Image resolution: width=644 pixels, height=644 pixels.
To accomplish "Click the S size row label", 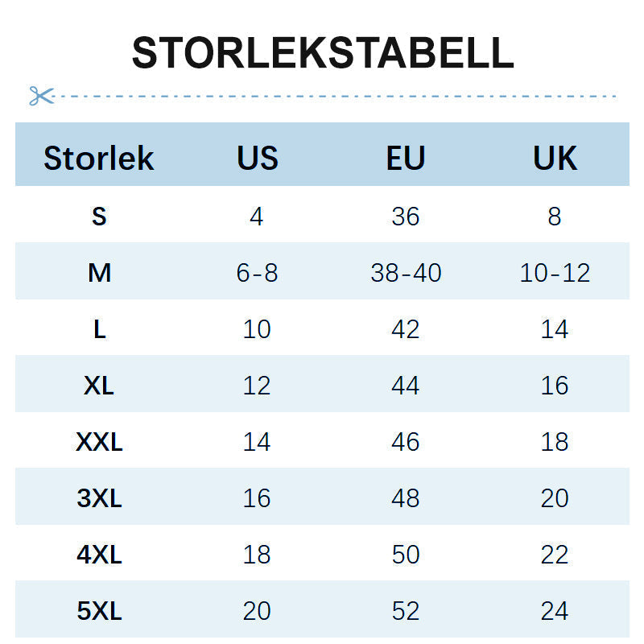I will tap(99, 217).
